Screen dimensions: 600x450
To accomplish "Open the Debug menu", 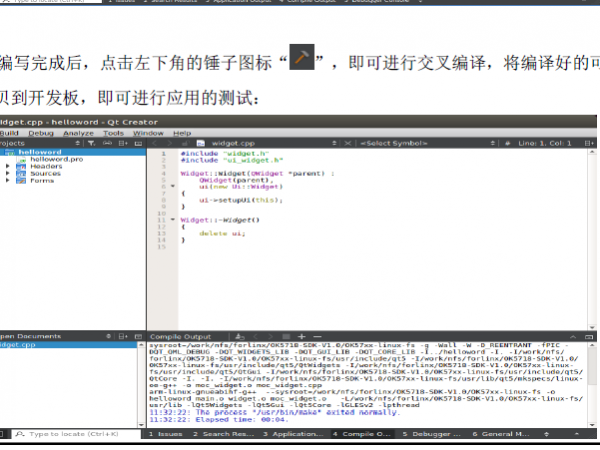I will pos(41,132).
